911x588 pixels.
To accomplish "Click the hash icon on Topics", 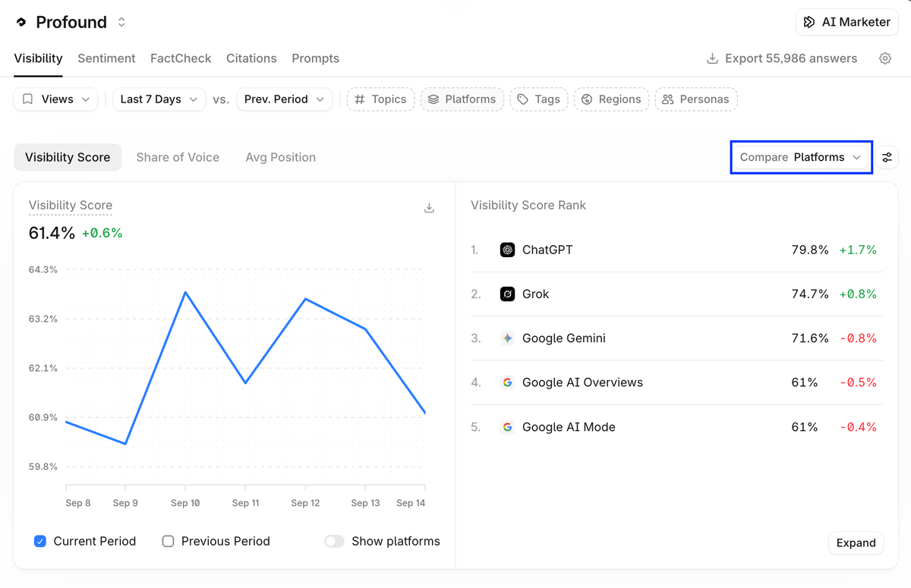I will click(x=360, y=99).
